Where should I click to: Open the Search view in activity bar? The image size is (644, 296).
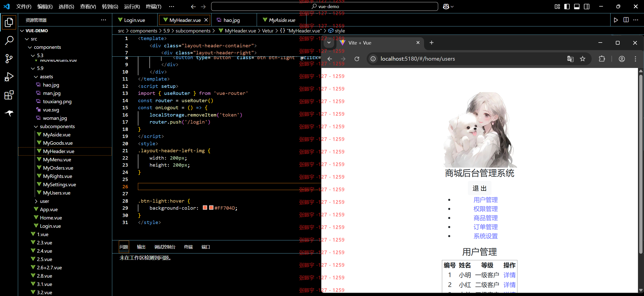tap(9, 41)
